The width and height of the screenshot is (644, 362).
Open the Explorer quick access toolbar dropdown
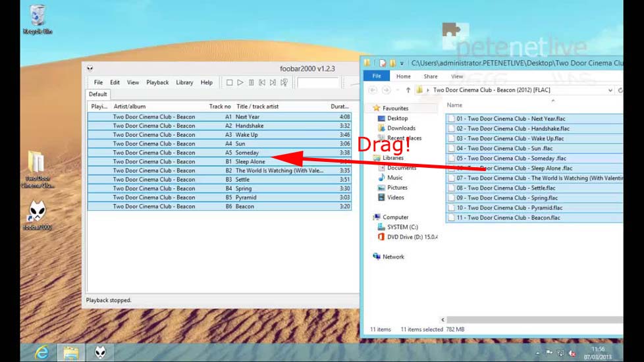(x=402, y=63)
